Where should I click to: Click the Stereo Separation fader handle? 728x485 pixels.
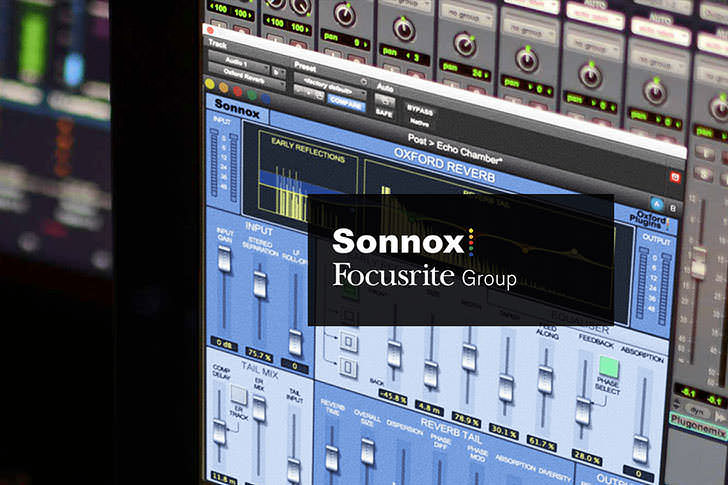coord(261,283)
